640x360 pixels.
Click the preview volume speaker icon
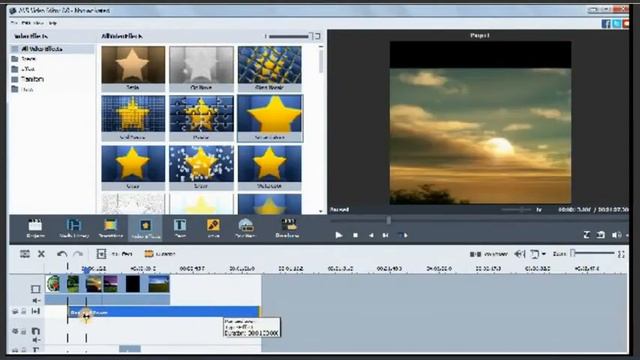pos(616,235)
